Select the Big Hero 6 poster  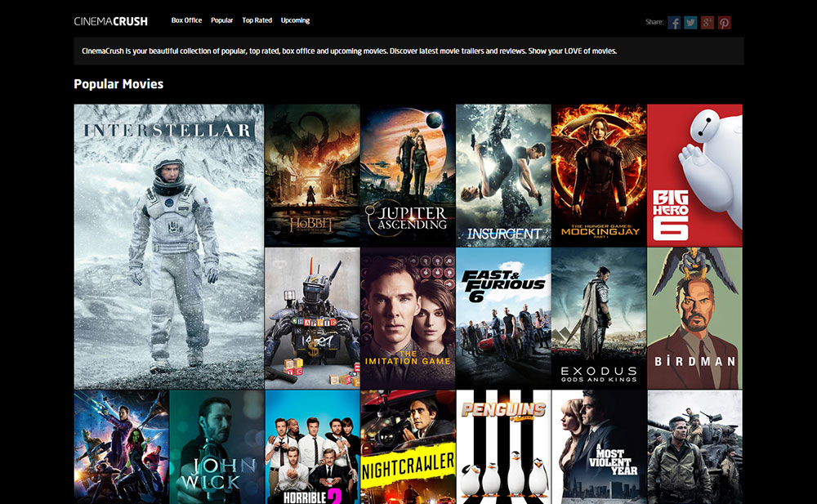[694, 175]
